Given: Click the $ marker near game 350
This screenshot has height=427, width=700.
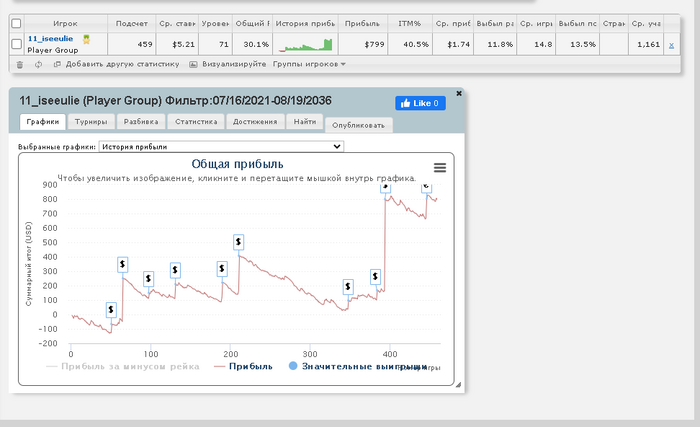Looking at the screenshot, I should coord(348,287).
